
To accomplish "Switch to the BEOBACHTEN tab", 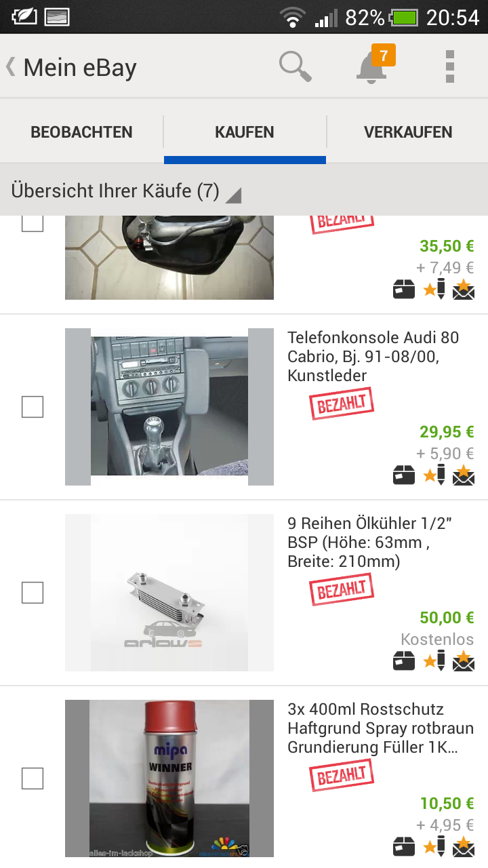I will (81, 132).
